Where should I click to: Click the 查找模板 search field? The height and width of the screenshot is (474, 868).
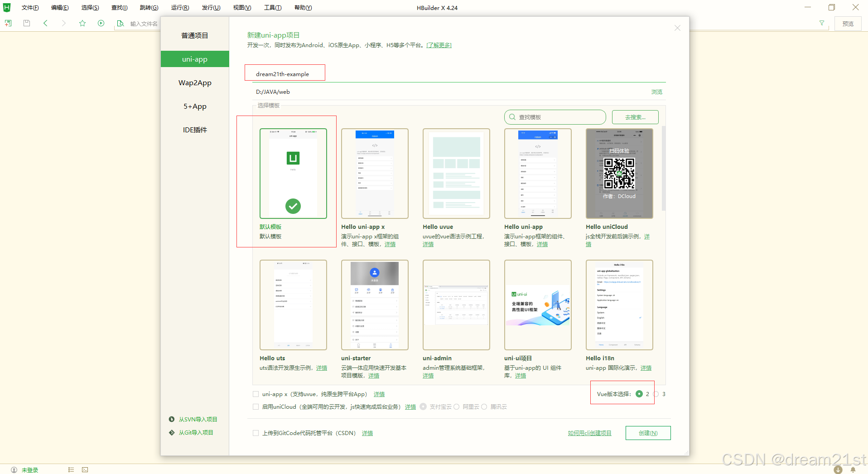(x=555, y=117)
